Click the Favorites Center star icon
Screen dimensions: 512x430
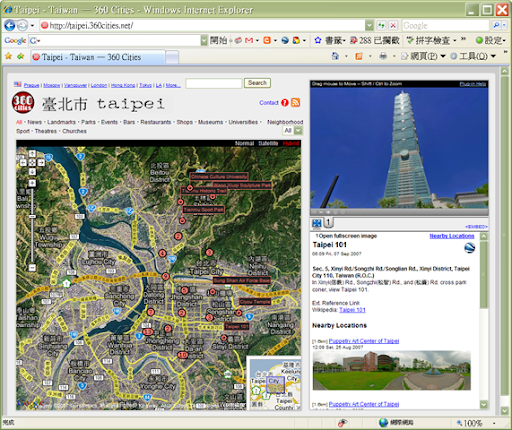(x=8, y=56)
